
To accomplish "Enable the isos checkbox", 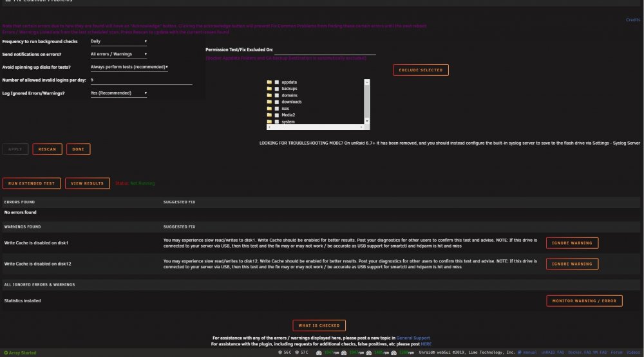I will coord(277,108).
